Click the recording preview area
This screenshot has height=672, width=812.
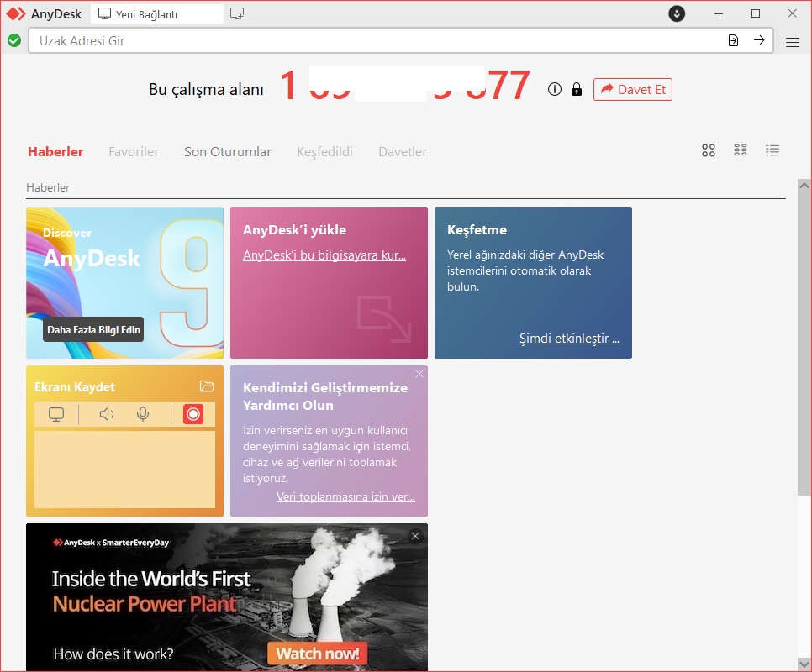124,470
